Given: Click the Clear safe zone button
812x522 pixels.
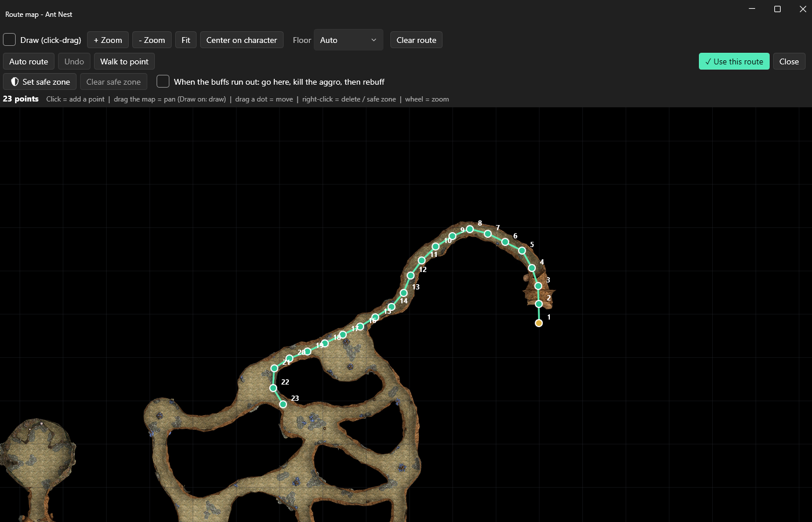Looking at the screenshot, I should coord(114,82).
